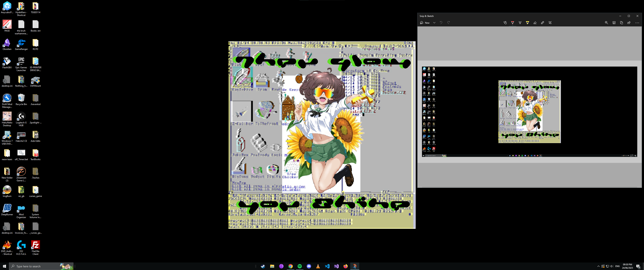Select the DeepBurner desktop icon
The height and width of the screenshot is (270, 644).
point(7,210)
